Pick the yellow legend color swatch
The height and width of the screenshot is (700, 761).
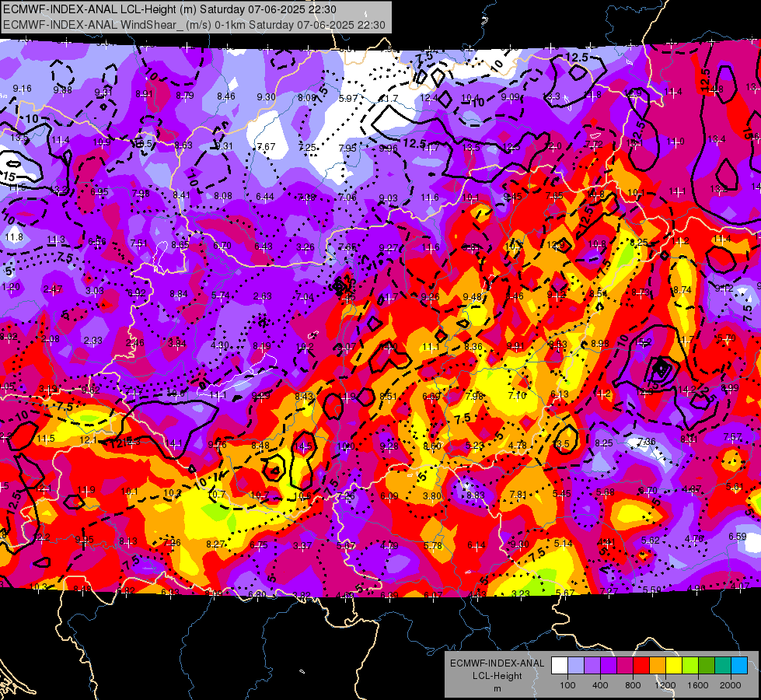(x=674, y=666)
